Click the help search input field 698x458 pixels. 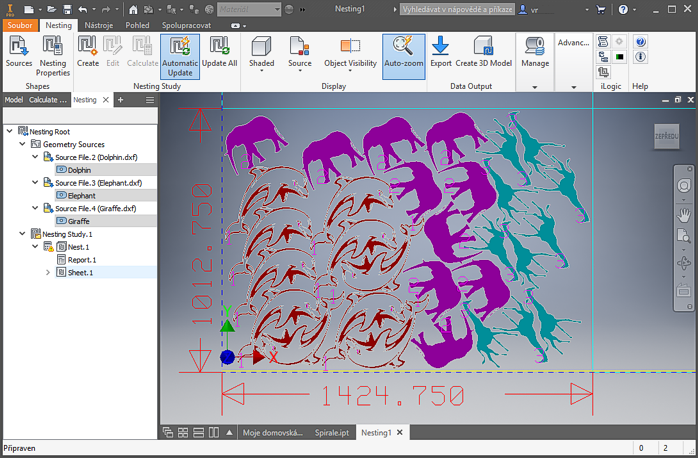pos(456,9)
